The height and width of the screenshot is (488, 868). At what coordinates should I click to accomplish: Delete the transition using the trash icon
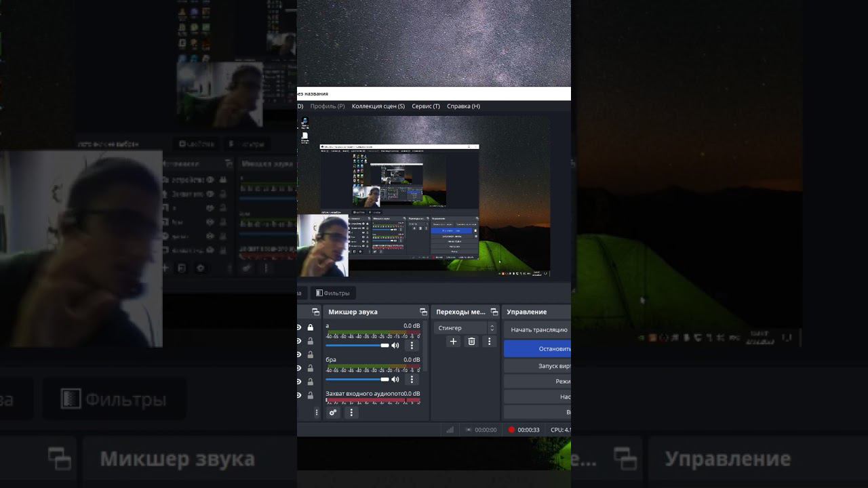pos(472,342)
